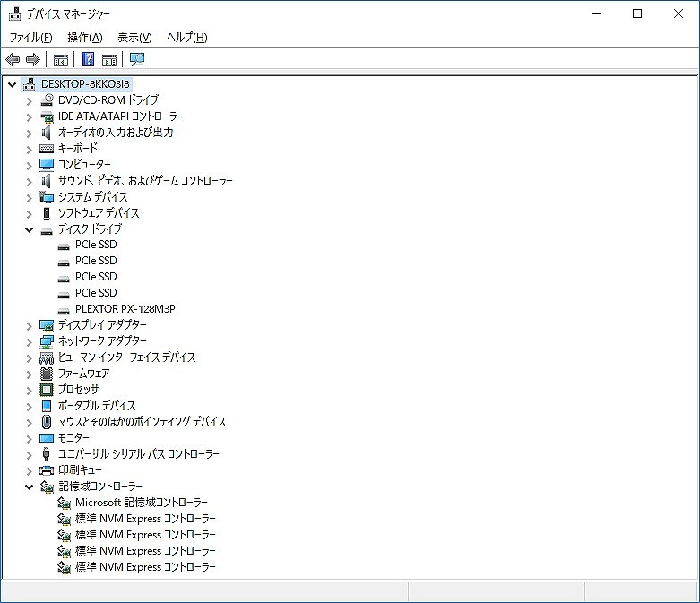Select the DESKTOP-8KKO3I8 root computer node
700x603 pixels.
85,84
